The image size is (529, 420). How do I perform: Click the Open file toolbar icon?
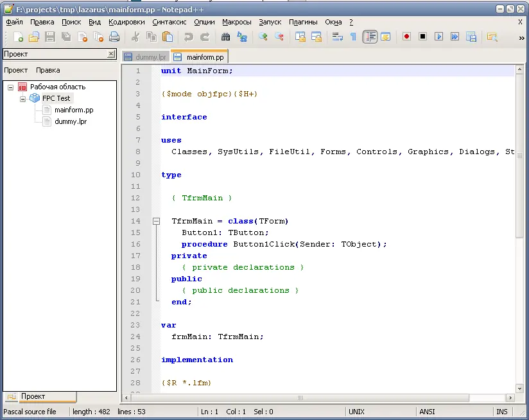pyautogui.click(x=34, y=37)
